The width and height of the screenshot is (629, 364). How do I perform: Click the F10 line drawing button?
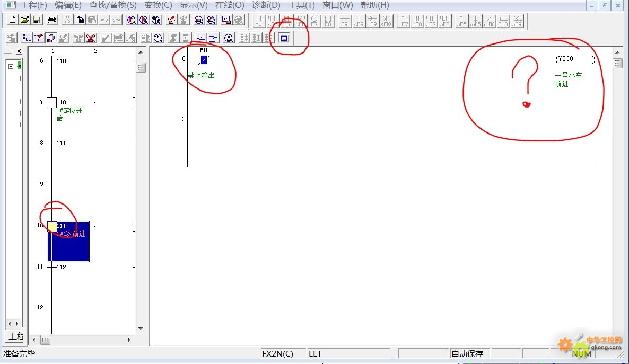coord(503,21)
